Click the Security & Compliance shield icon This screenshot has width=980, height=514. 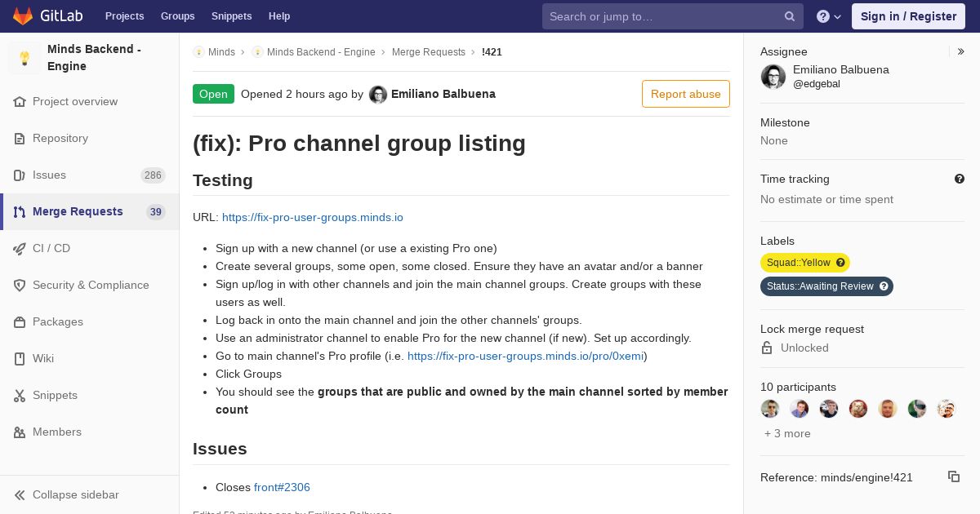click(20, 286)
